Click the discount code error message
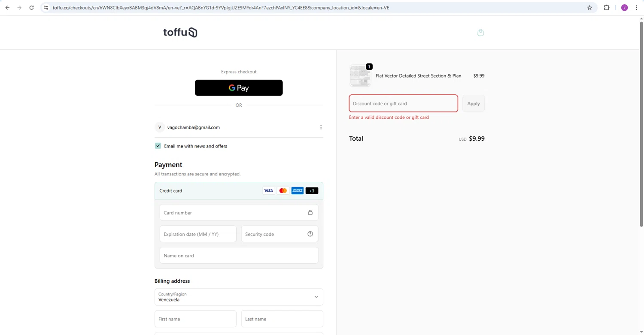The width and height of the screenshot is (644, 335). tap(389, 118)
